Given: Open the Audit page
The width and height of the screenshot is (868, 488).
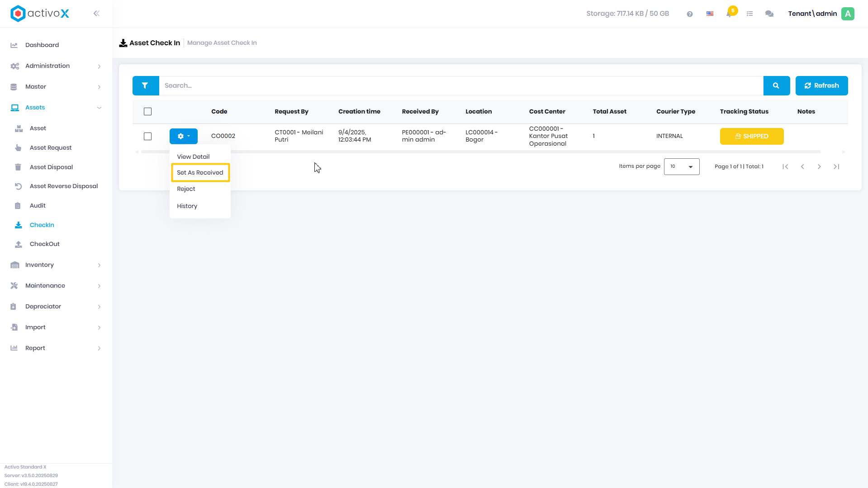Looking at the screenshot, I should click(38, 206).
